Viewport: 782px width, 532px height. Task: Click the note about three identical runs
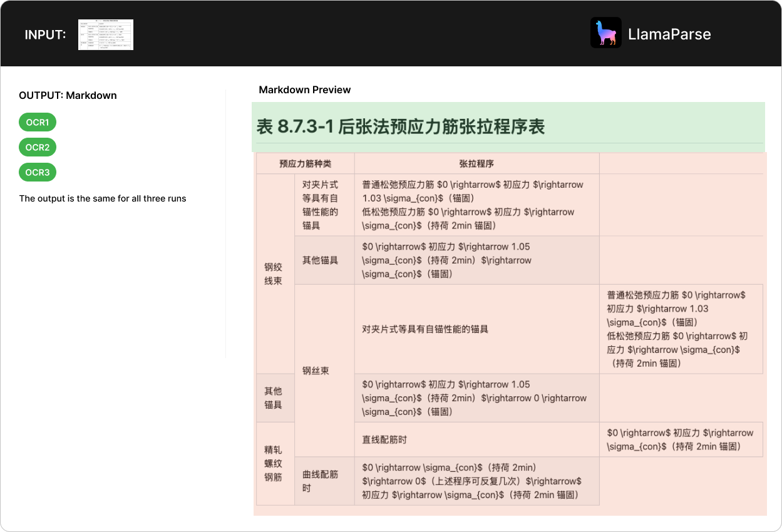click(103, 199)
